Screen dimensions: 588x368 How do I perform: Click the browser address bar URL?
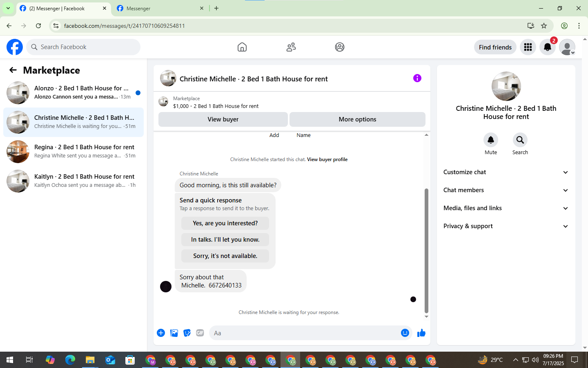(x=124, y=26)
